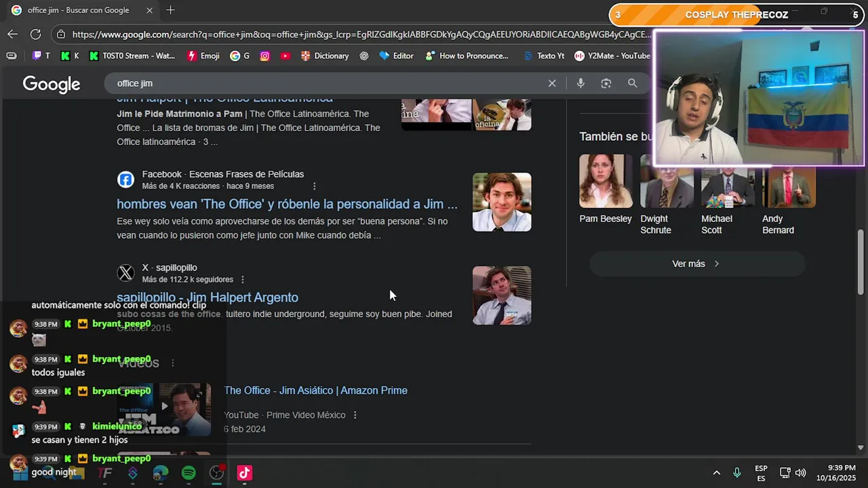Screen dimensions: 868x488
Task: Open OBS Studio from the taskbar
Action: tap(217, 473)
